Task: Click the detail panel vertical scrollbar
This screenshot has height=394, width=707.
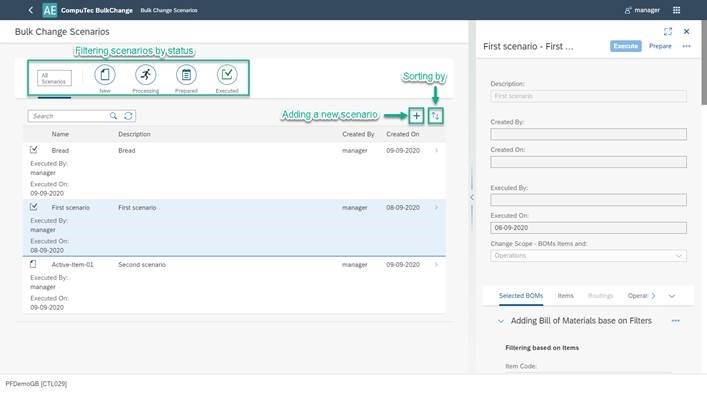Action: (704, 63)
